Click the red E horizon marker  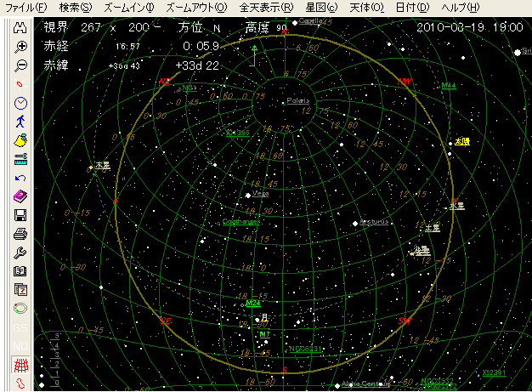[116, 202]
